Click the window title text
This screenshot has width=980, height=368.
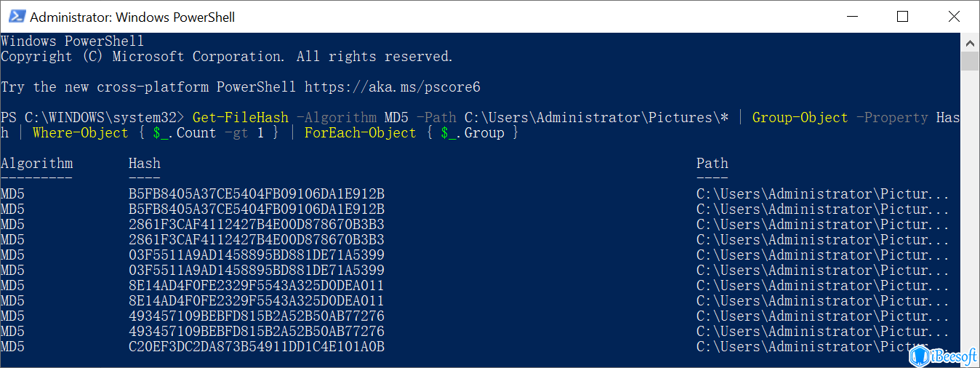coord(132,17)
